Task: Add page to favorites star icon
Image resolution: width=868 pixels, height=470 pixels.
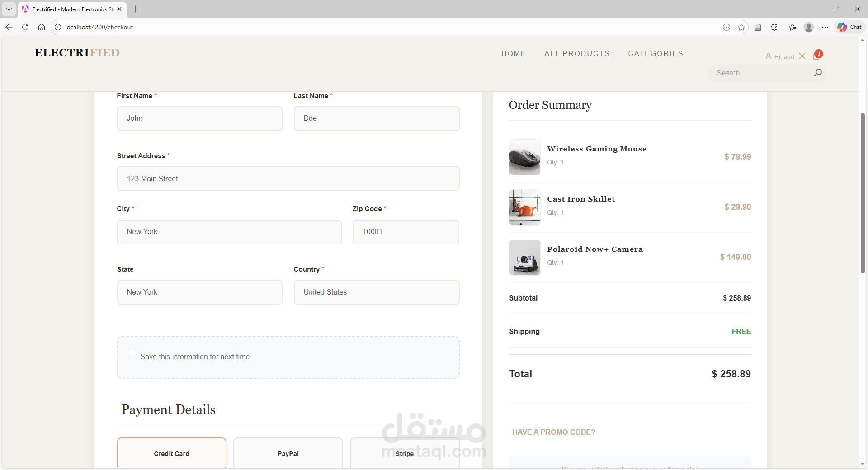Action: (741, 27)
